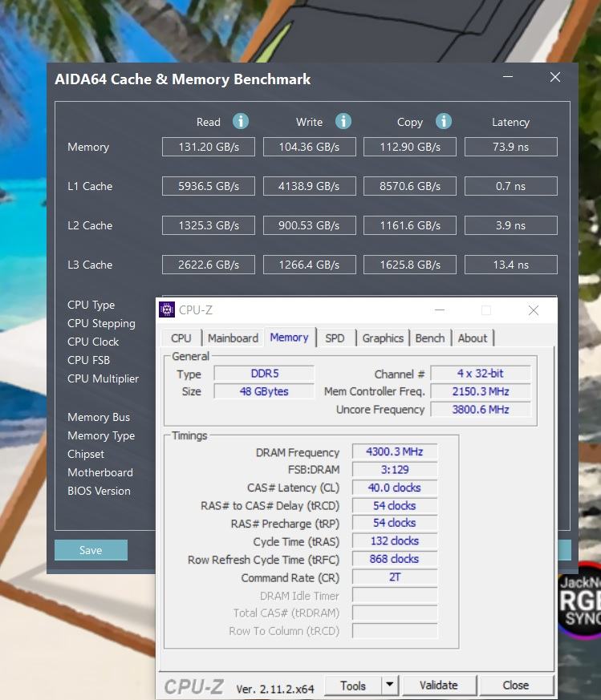Click the L1 Cache Copy value 8570.6 GB/s
The width and height of the screenshot is (601, 700).
tap(410, 186)
